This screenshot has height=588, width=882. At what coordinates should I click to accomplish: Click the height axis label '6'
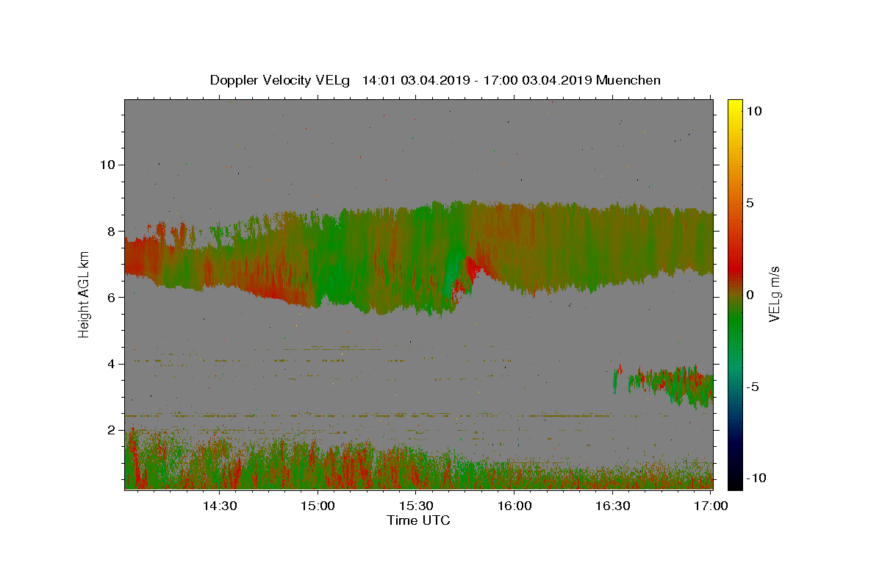click(110, 297)
